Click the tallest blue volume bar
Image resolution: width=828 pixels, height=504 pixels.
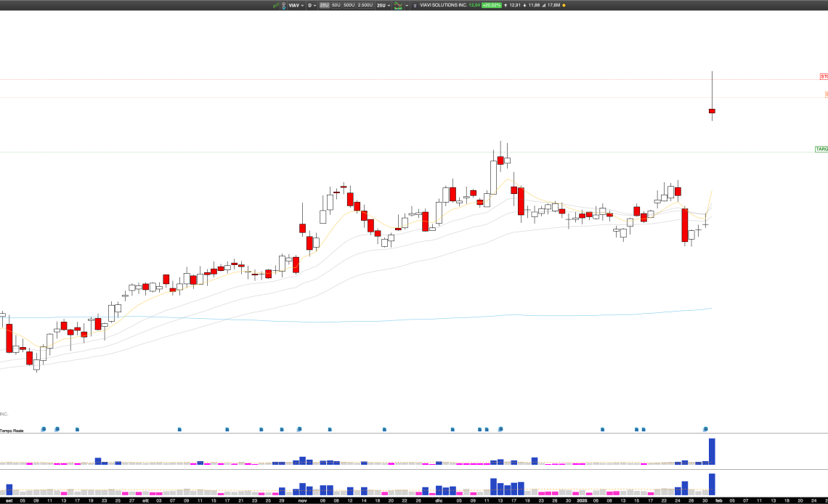712,451
